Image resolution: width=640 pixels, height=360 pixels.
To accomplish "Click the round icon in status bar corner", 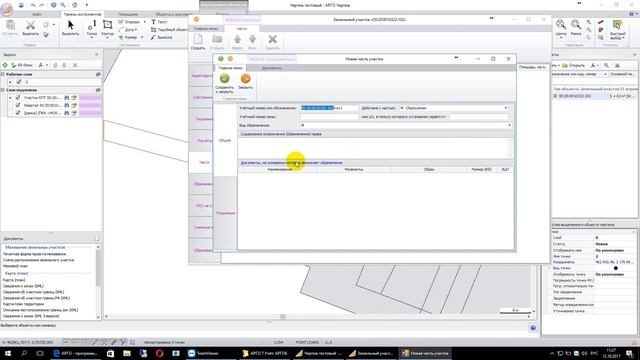I will [x=533, y=328].
